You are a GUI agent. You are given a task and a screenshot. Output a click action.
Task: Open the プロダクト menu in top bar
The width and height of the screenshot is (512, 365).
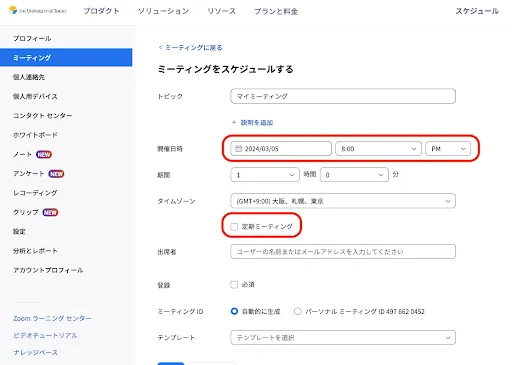[x=101, y=11]
